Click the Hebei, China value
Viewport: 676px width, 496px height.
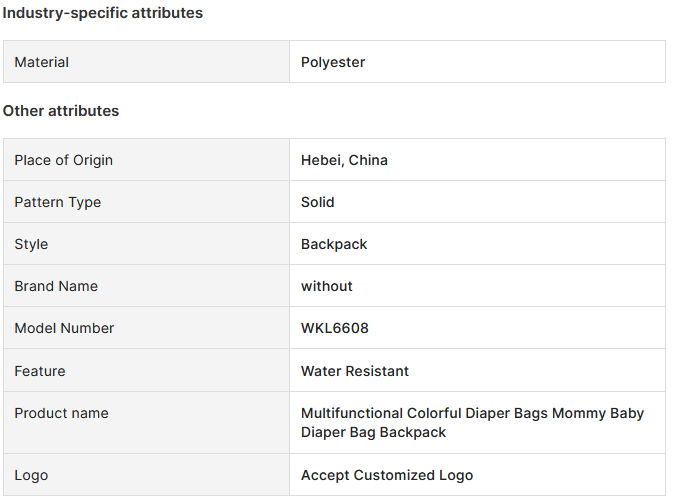click(x=344, y=160)
